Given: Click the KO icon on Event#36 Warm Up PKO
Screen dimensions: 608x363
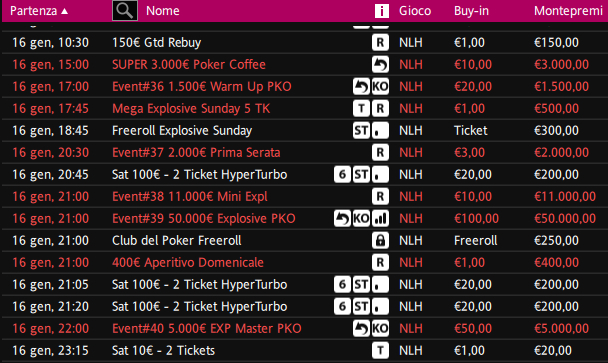Looking at the screenshot, I should coord(380,86).
